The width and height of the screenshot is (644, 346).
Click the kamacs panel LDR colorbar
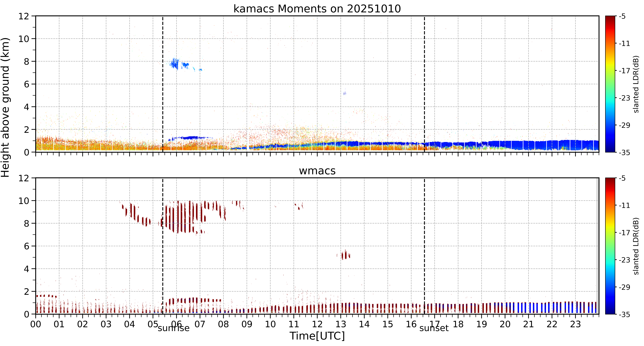point(610,84)
